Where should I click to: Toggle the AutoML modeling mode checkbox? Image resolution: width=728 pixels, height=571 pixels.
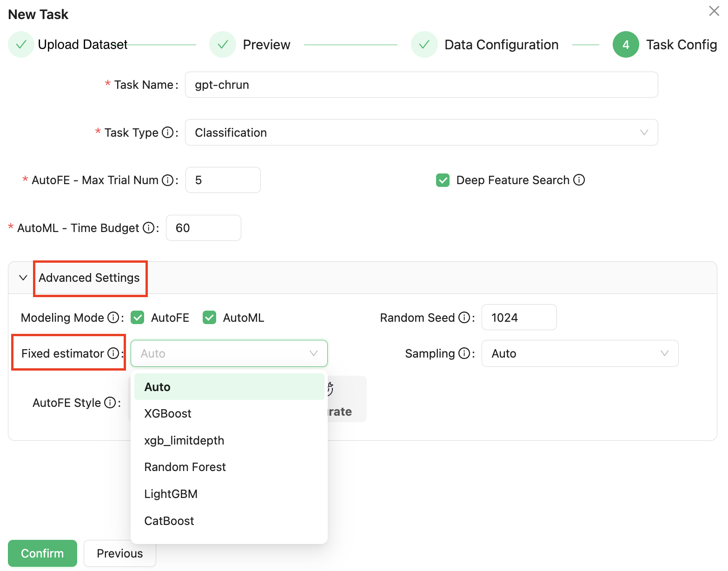click(209, 318)
